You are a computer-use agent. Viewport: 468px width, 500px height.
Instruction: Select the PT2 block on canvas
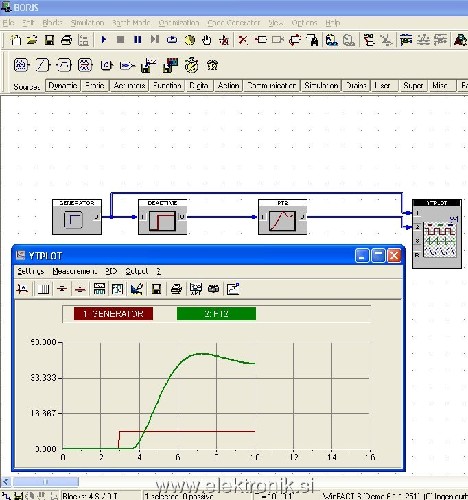283,217
